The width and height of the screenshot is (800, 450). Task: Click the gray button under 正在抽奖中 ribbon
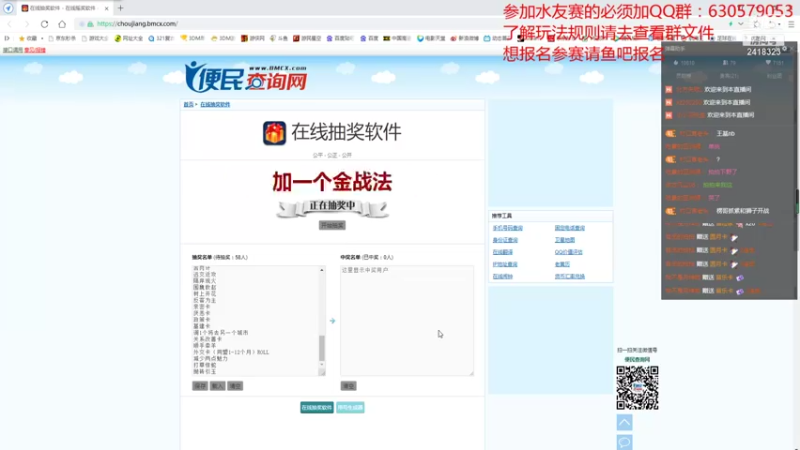tap(332, 225)
